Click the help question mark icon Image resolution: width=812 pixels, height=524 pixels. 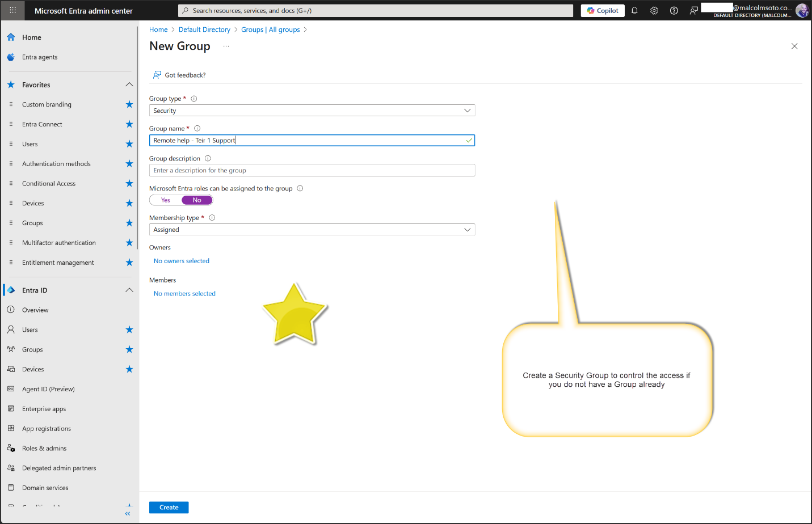pyautogui.click(x=674, y=11)
